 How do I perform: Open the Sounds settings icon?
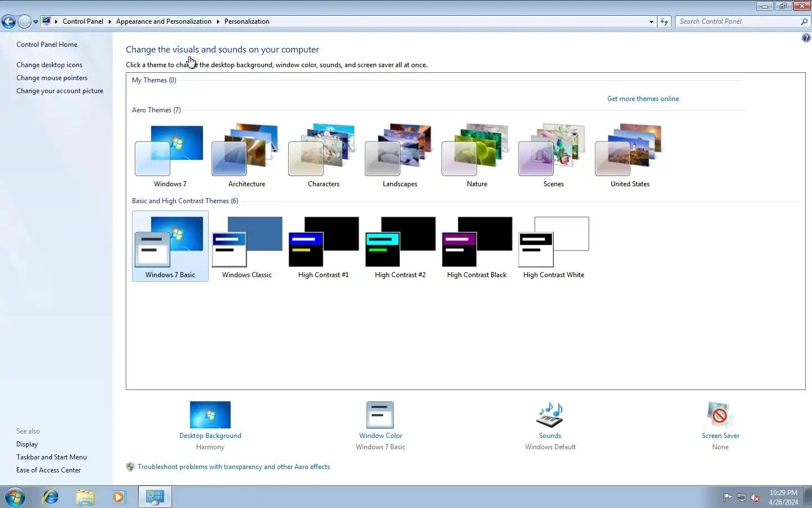tap(550, 415)
